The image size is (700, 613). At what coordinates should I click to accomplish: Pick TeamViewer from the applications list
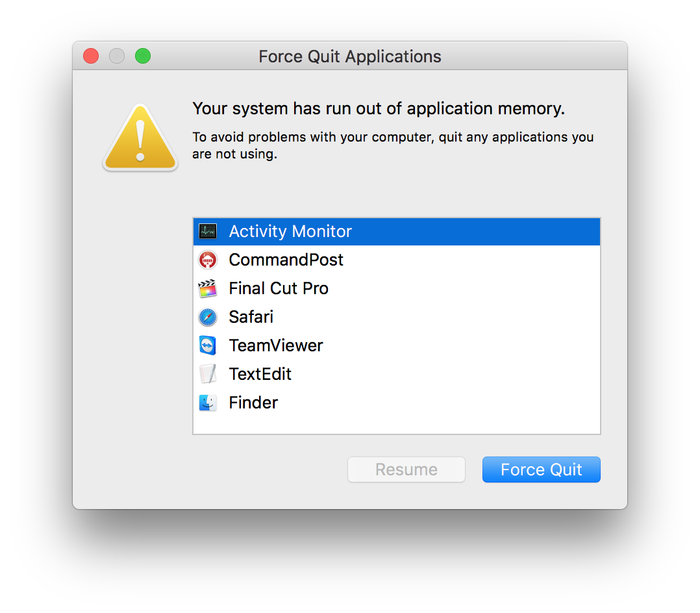pyautogui.click(x=396, y=345)
